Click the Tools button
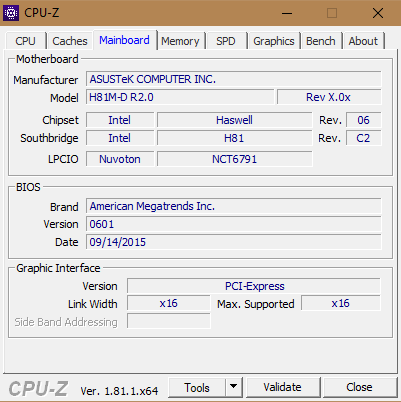 coord(197,388)
